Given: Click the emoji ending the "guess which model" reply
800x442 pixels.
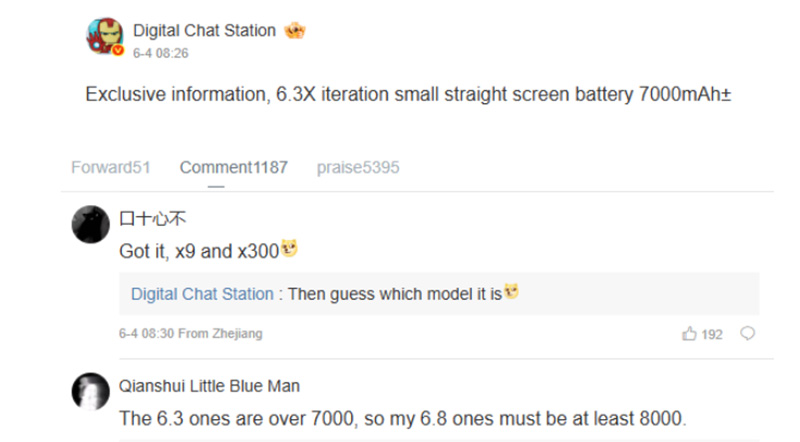Looking at the screenshot, I should click(x=511, y=293).
